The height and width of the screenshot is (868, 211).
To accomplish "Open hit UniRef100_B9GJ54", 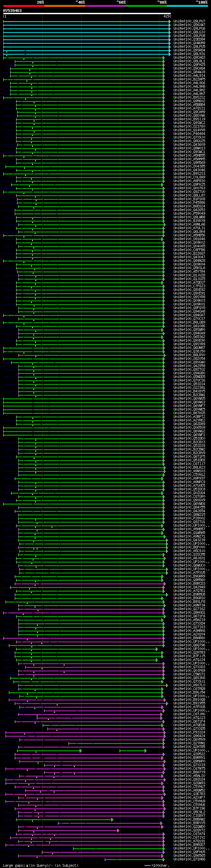I will click(189, 693).
